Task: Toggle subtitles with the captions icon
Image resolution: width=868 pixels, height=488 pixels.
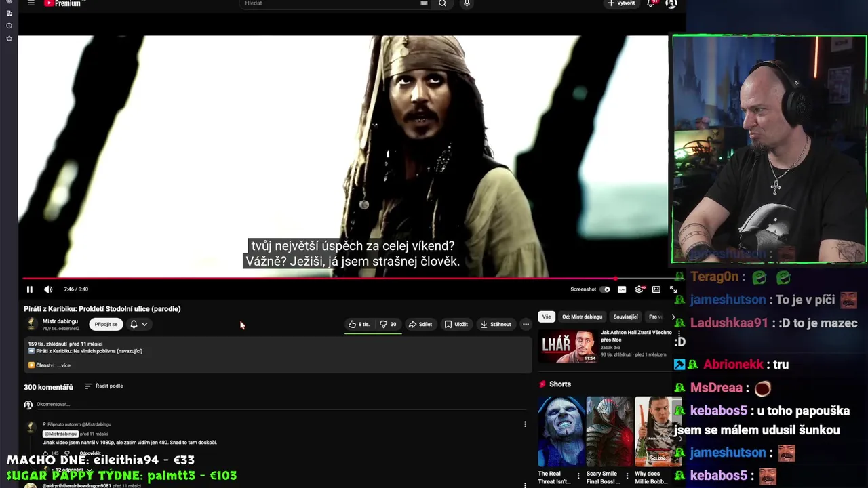Action: pyautogui.click(x=622, y=289)
